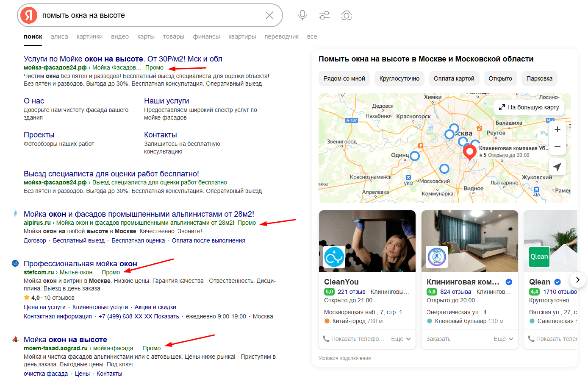Screen dimensions: 588x385
Task: Open «На большую карту» expanded map
Action: tap(529, 107)
